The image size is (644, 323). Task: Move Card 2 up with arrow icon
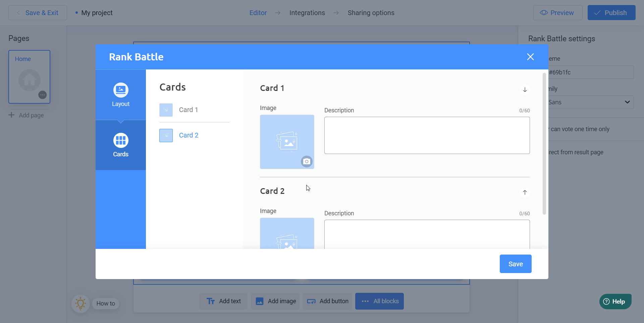coord(525,193)
